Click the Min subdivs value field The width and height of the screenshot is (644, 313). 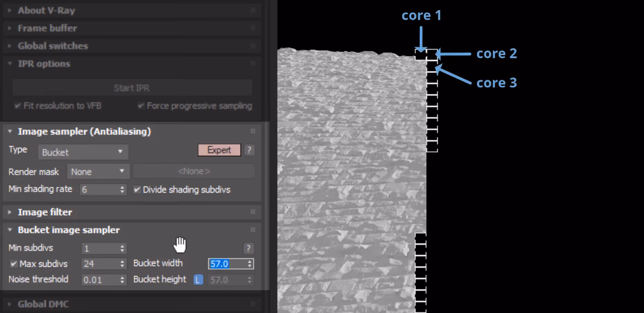[x=100, y=249]
